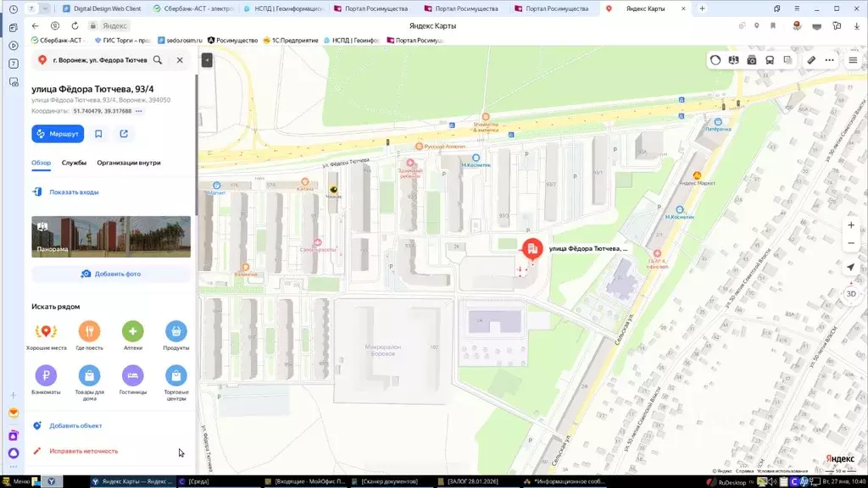This screenshot has height=488, width=868.
Task: Open the ruler distance measurement tool
Action: (x=811, y=60)
